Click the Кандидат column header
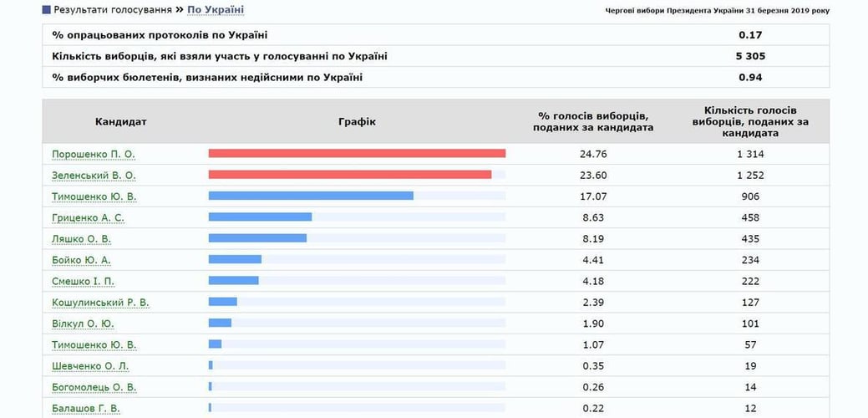The image size is (868, 418). [121, 121]
